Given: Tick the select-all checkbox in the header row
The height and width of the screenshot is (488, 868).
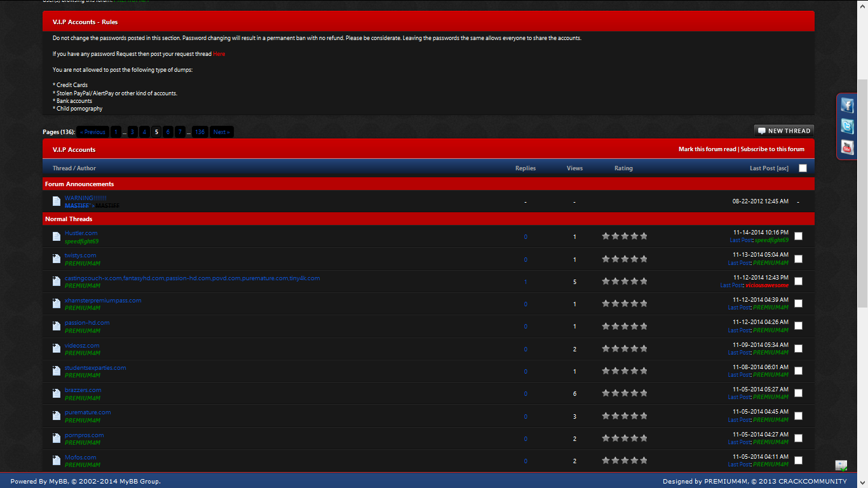Looking at the screenshot, I should [803, 168].
